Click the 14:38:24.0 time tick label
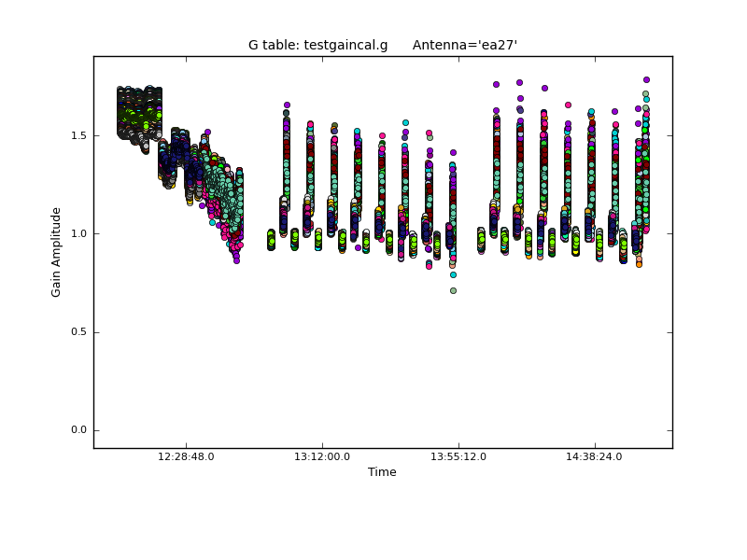Viewport: 747px width, 560px height. (595, 457)
